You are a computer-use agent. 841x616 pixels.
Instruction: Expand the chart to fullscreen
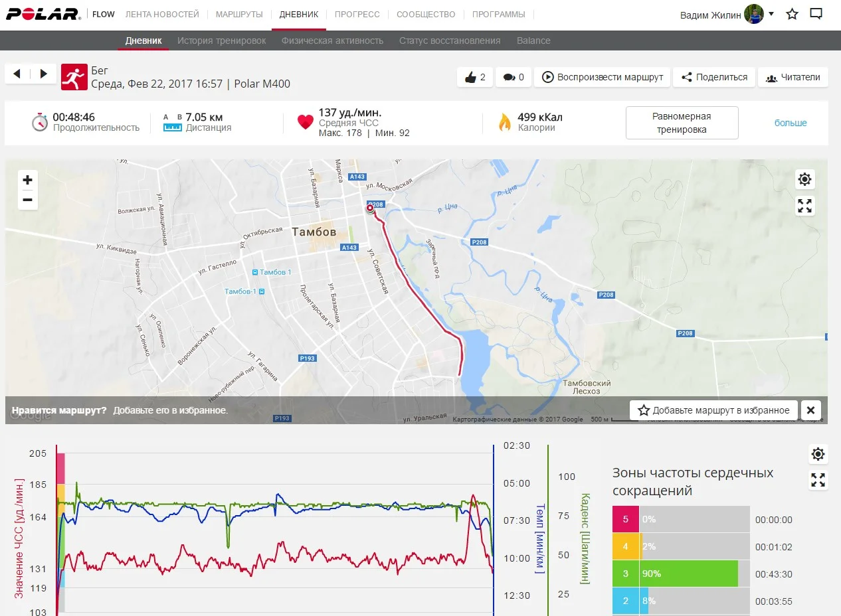pyautogui.click(x=818, y=480)
